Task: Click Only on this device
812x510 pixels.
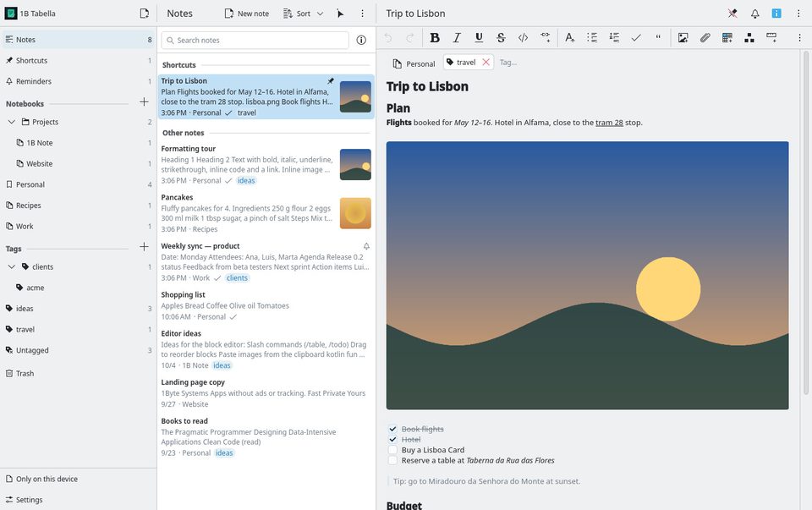Action: (x=78, y=479)
